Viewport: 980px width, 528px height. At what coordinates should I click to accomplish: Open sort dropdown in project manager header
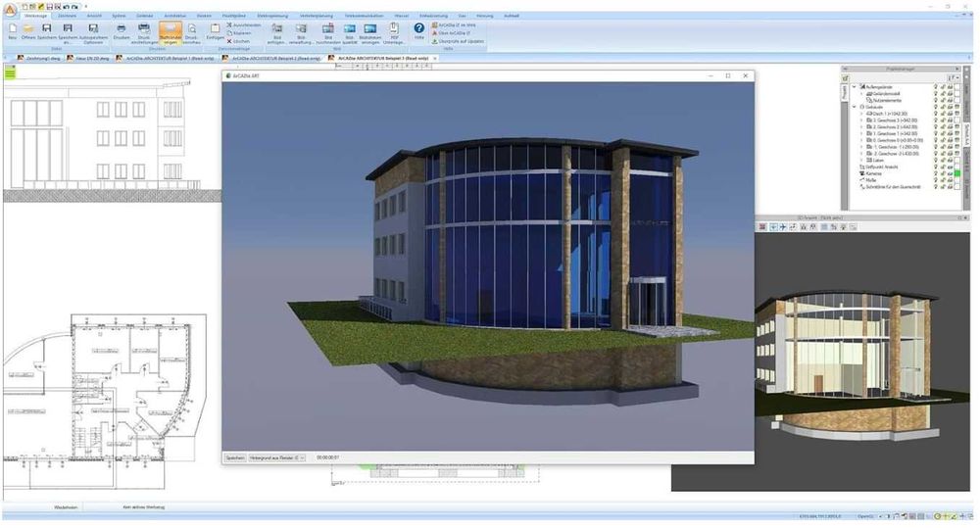click(952, 78)
